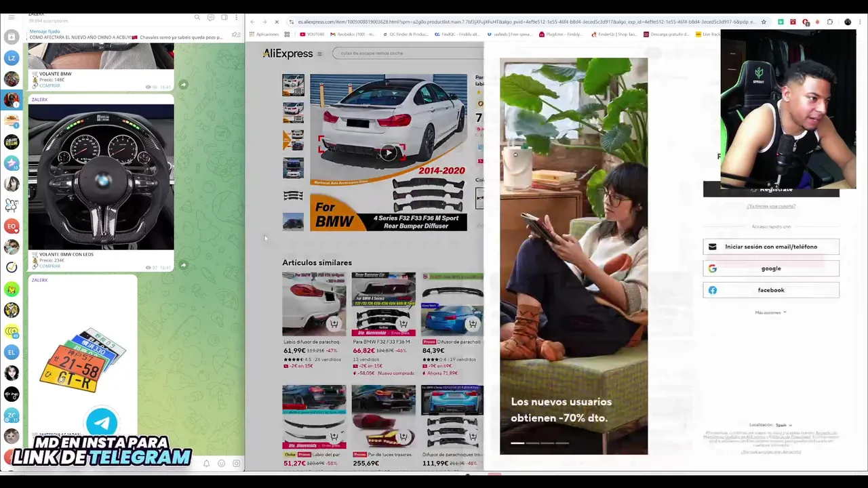Go forward in Chrome browser
The height and width of the screenshot is (488, 868).
click(264, 22)
